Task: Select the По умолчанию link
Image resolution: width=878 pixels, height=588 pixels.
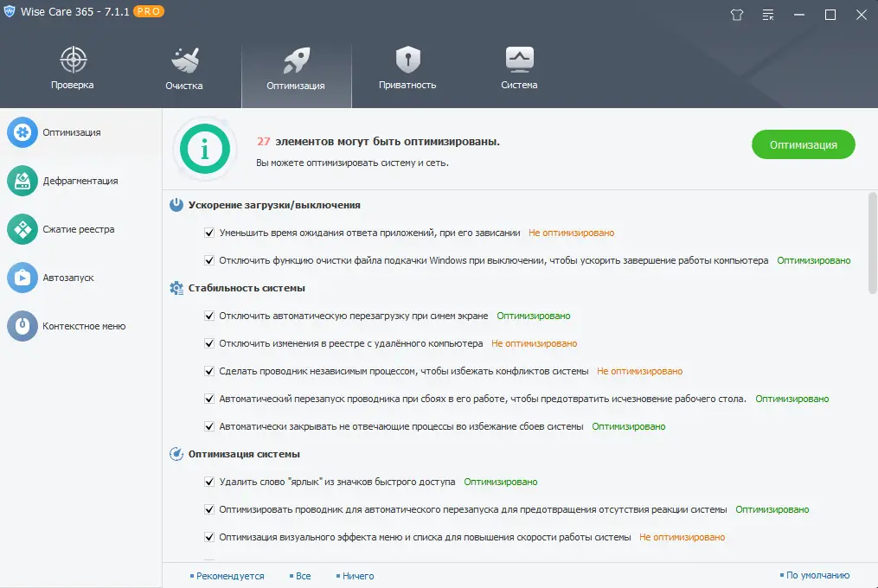Action: (816, 575)
